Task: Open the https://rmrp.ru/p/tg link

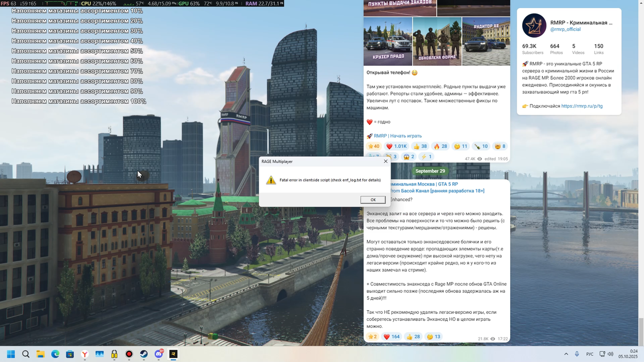Action: (x=582, y=106)
